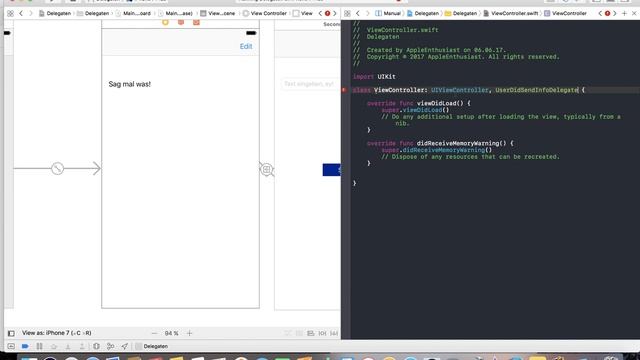Click the error marker in code gutter
This screenshot has width=640, height=360.
344,90
